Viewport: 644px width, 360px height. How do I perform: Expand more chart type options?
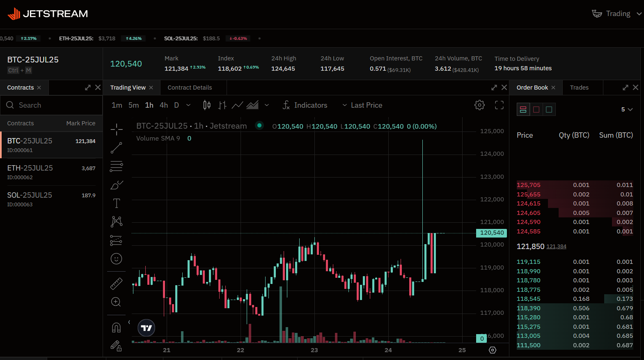(x=267, y=105)
